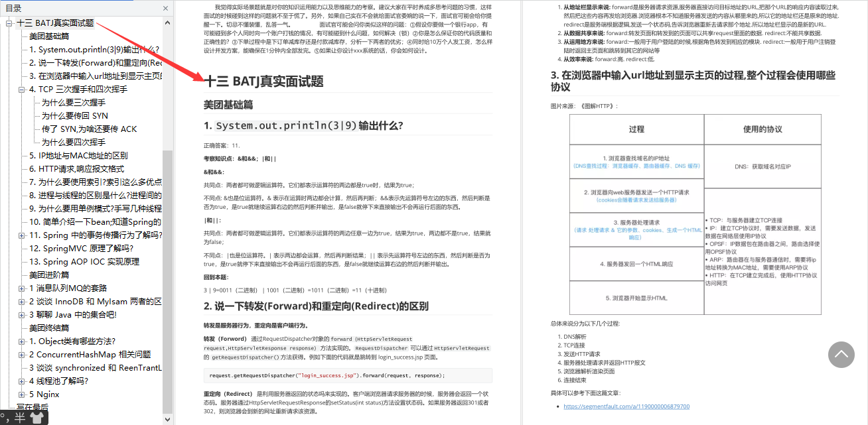Click table cell DNS：获取域名对应IP
This screenshot has height=425, width=868.
point(762,166)
